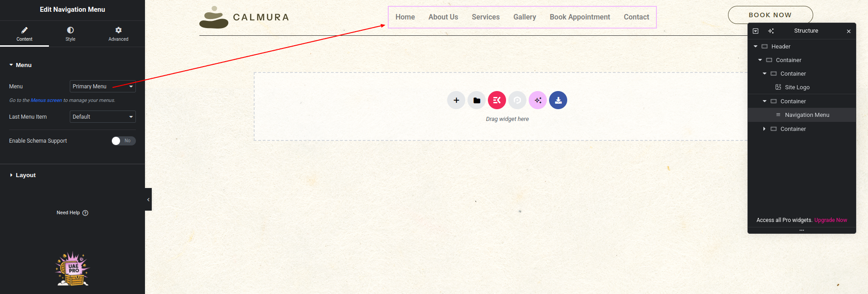The height and width of the screenshot is (294, 868).
Task: Click the plus icon to add new container
Action: click(x=456, y=100)
